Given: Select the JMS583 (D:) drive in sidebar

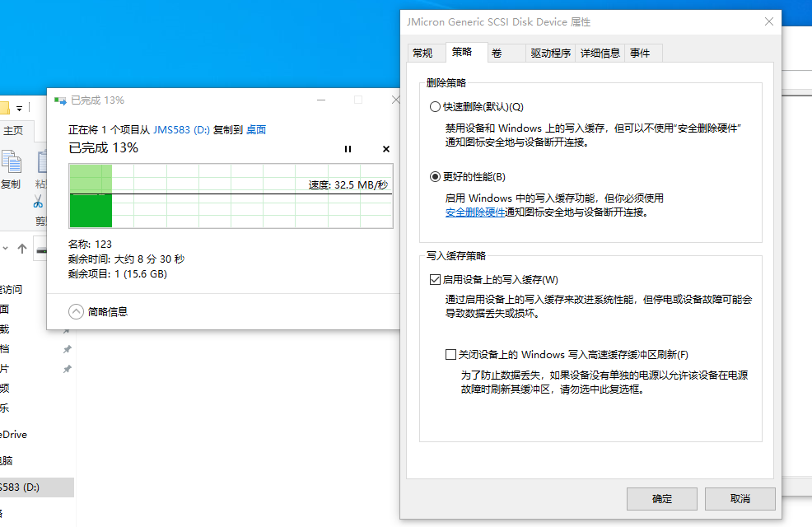Looking at the screenshot, I should (37, 487).
